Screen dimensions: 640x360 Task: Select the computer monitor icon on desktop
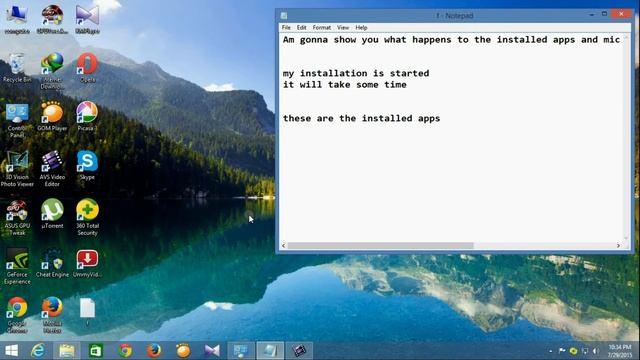click(17, 20)
